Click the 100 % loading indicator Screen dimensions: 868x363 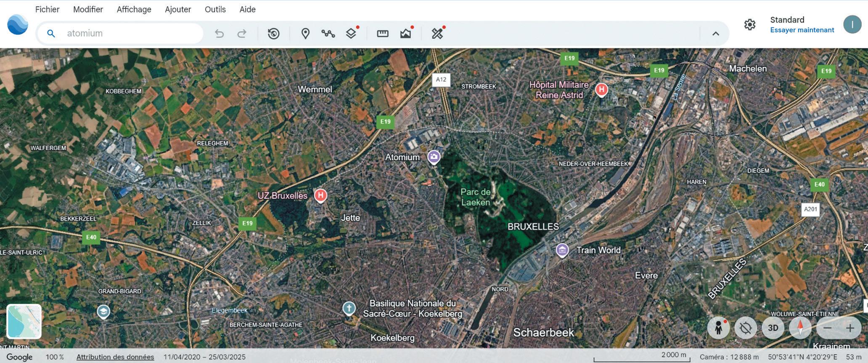pos(55,357)
